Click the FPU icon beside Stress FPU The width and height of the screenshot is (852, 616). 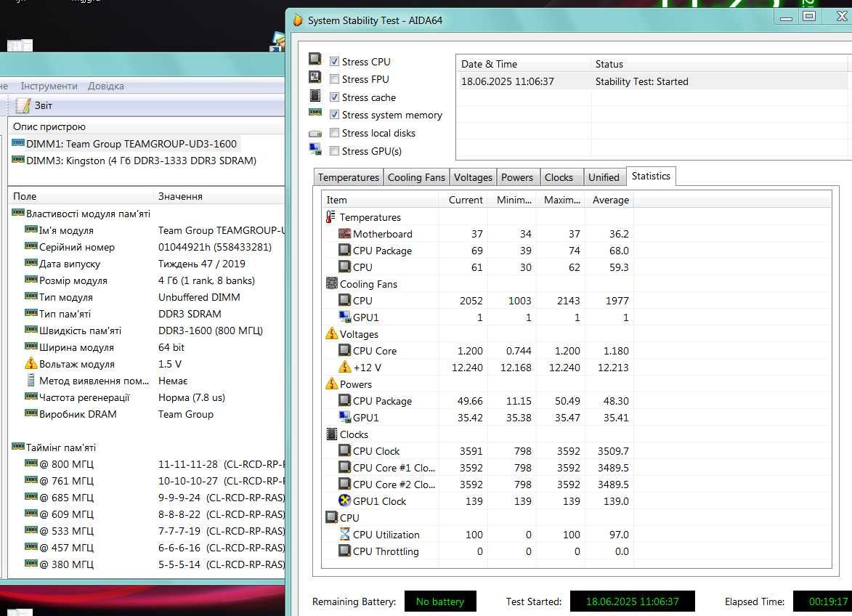315,77
